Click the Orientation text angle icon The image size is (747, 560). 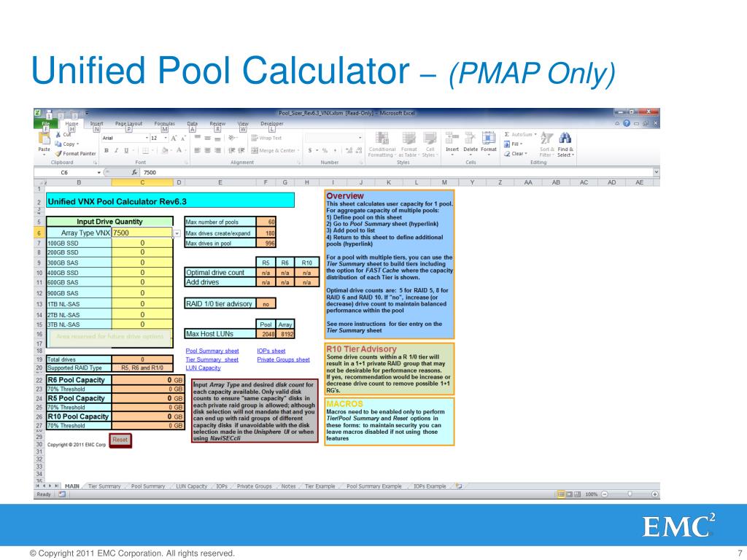[231, 138]
